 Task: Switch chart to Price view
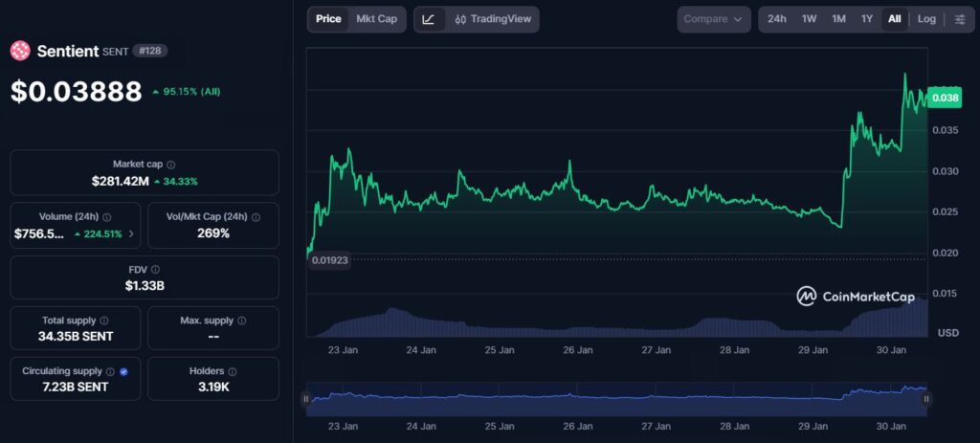point(328,19)
